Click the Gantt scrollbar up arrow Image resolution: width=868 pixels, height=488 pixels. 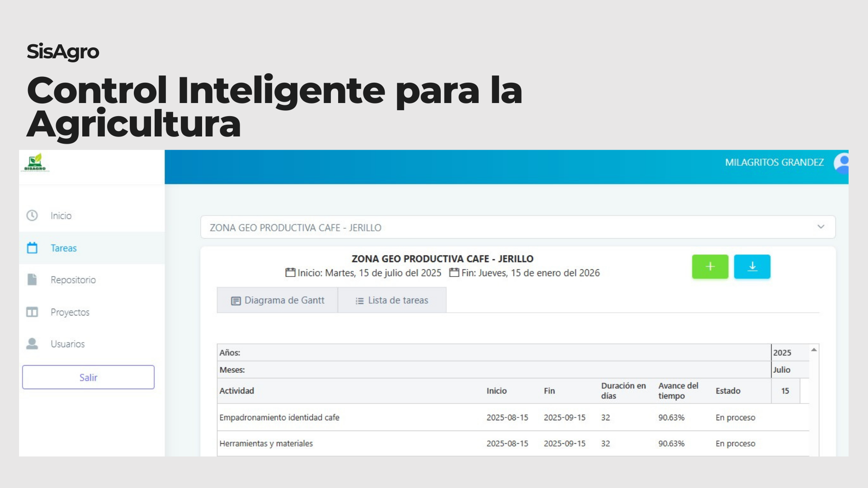pos(814,350)
